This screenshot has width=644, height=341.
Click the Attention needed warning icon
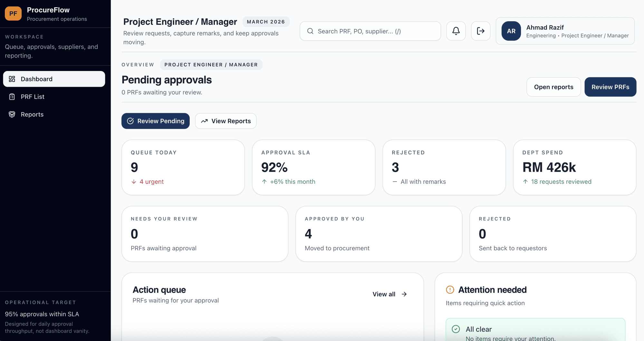(450, 290)
